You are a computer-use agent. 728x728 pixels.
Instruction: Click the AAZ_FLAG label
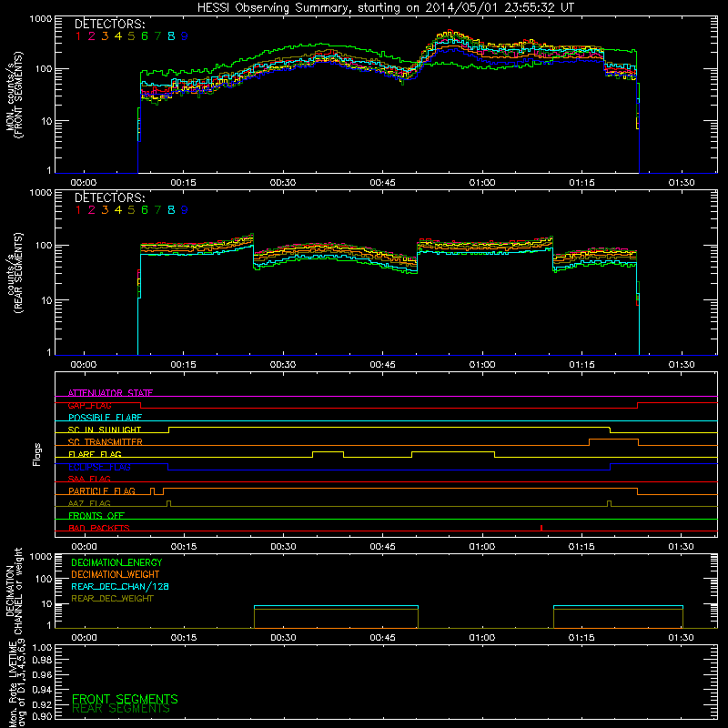click(89, 503)
